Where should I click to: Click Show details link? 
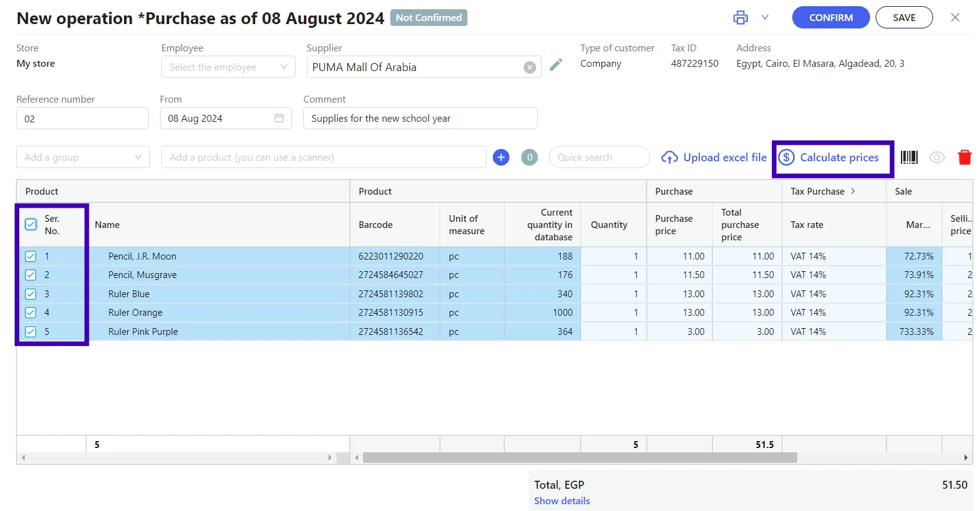tap(562, 500)
